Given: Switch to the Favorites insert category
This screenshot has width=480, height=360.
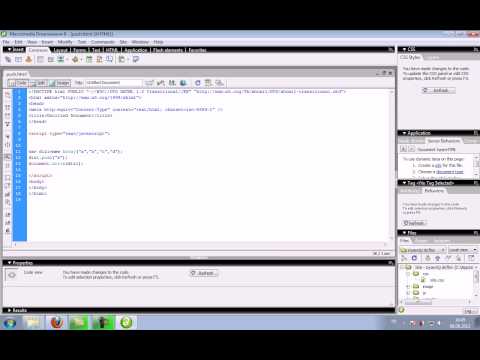Looking at the screenshot, I should pyautogui.click(x=197, y=50).
